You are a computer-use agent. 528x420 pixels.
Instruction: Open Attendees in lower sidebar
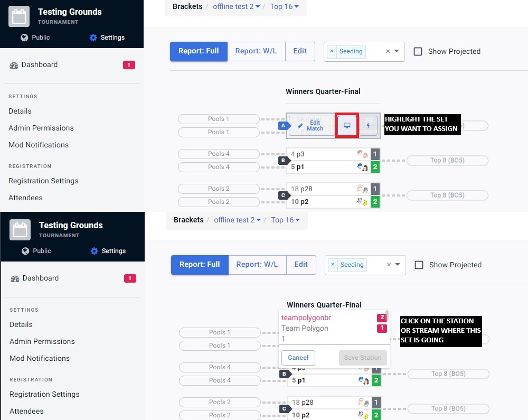26,411
